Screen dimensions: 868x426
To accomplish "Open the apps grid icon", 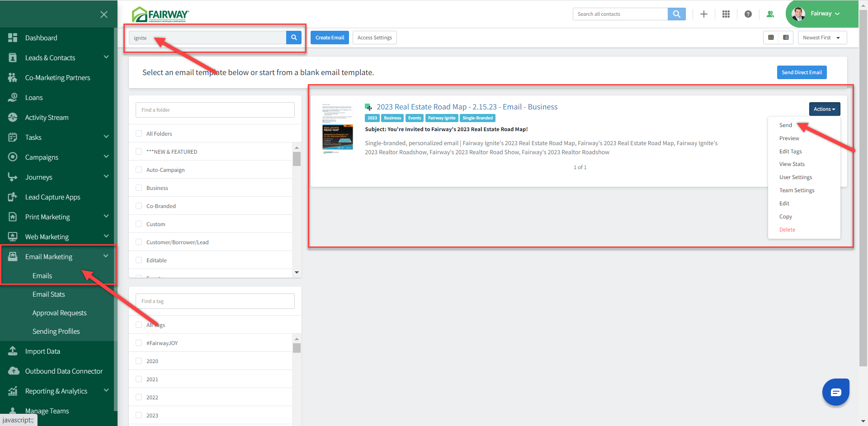I will click(x=726, y=14).
